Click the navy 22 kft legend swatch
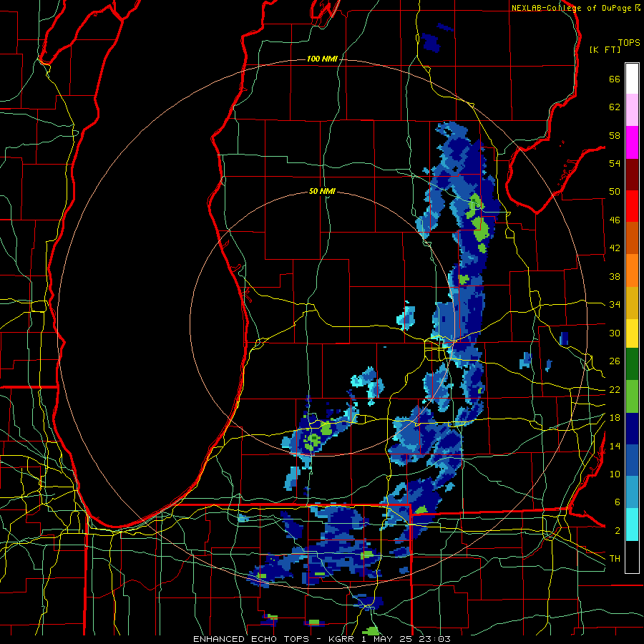 pos(632,429)
